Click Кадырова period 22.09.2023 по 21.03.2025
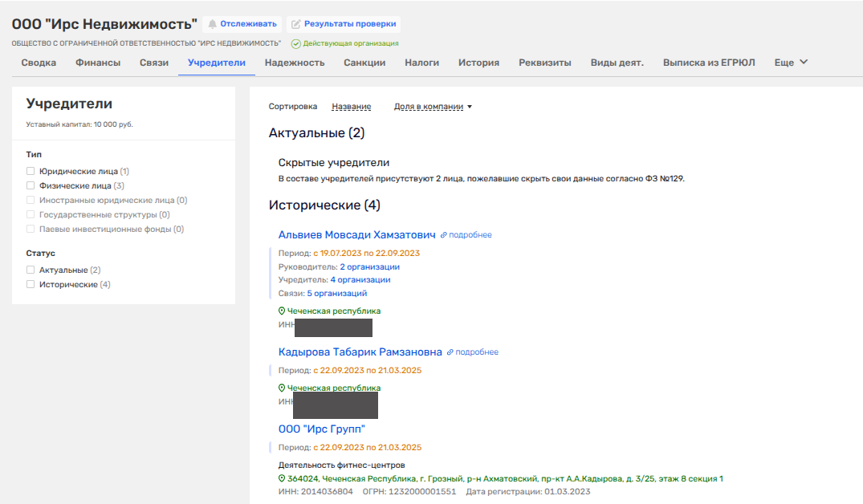863x504 pixels. pos(368,370)
